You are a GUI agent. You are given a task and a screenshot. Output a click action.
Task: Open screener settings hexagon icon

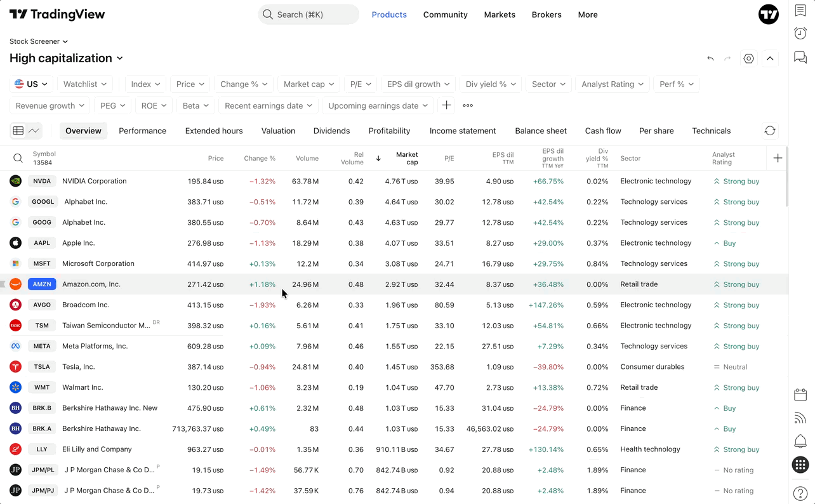pyautogui.click(x=749, y=58)
